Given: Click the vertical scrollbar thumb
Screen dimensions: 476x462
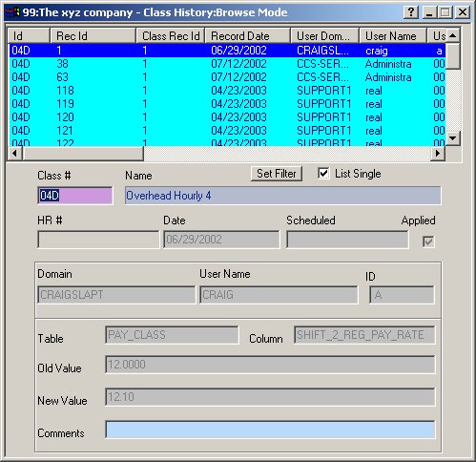Looking at the screenshot, I should (x=453, y=55).
